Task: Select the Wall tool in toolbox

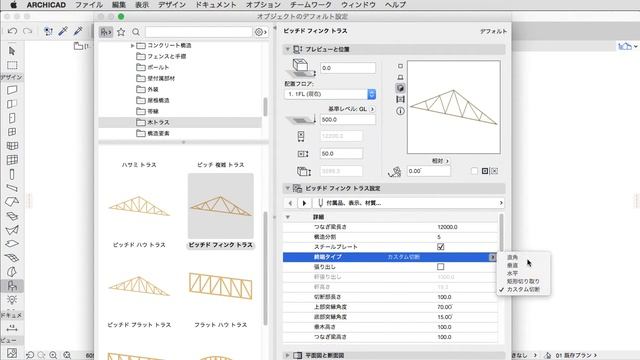Action: pos(12,90)
